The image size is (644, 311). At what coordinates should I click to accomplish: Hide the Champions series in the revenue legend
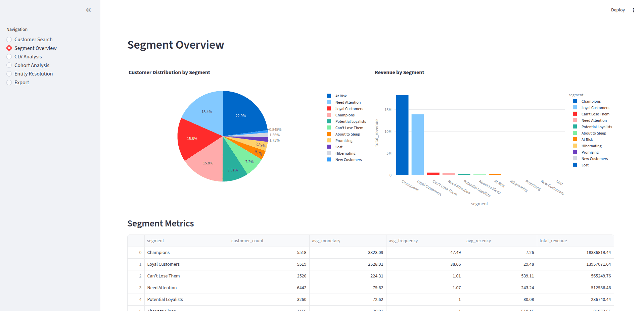click(x=591, y=101)
